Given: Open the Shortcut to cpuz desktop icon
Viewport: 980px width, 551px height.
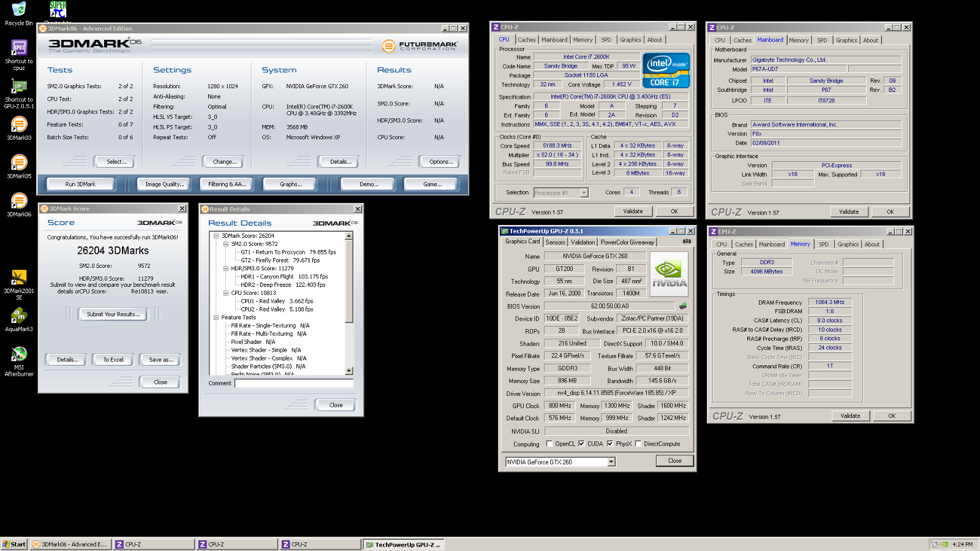Looking at the screenshot, I should pyautogui.click(x=18, y=55).
